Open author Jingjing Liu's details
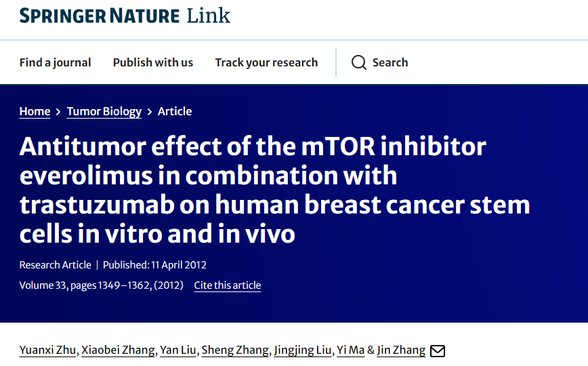 point(303,350)
